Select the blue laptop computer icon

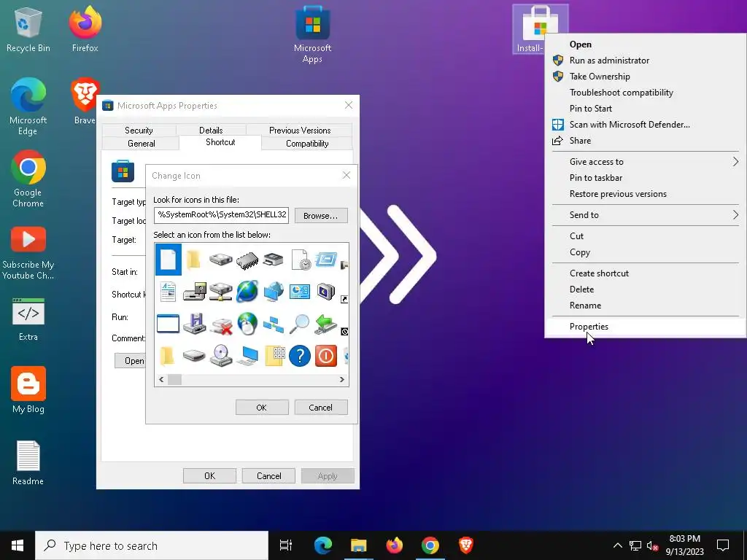tap(247, 356)
